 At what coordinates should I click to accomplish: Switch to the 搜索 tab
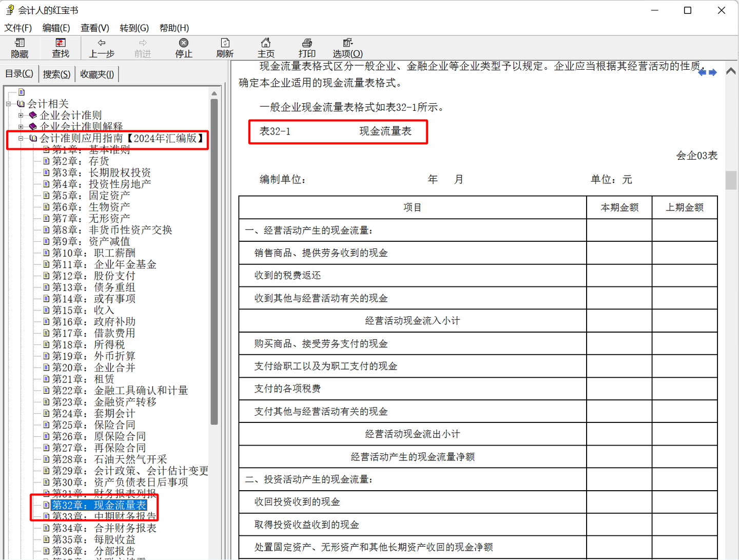point(56,74)
